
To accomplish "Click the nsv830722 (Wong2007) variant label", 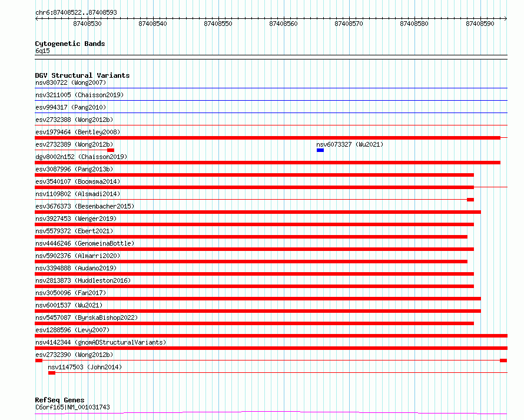I will tap(71, 83).
